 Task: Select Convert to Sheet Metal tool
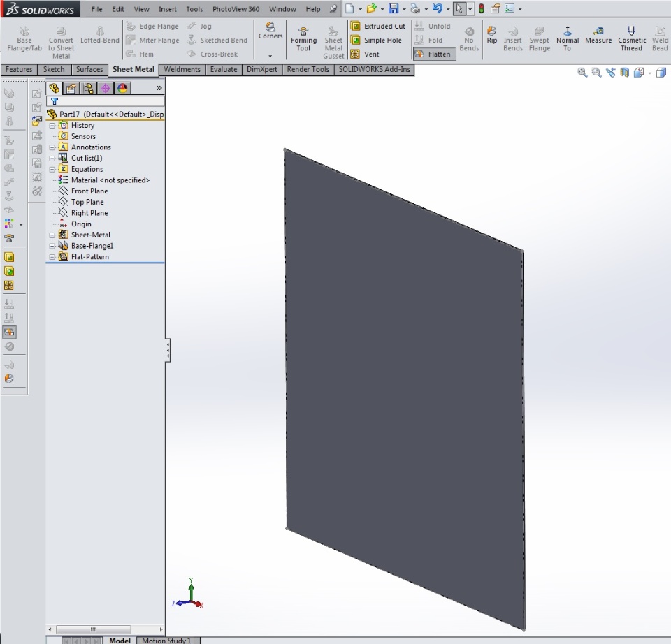point(62,42)
